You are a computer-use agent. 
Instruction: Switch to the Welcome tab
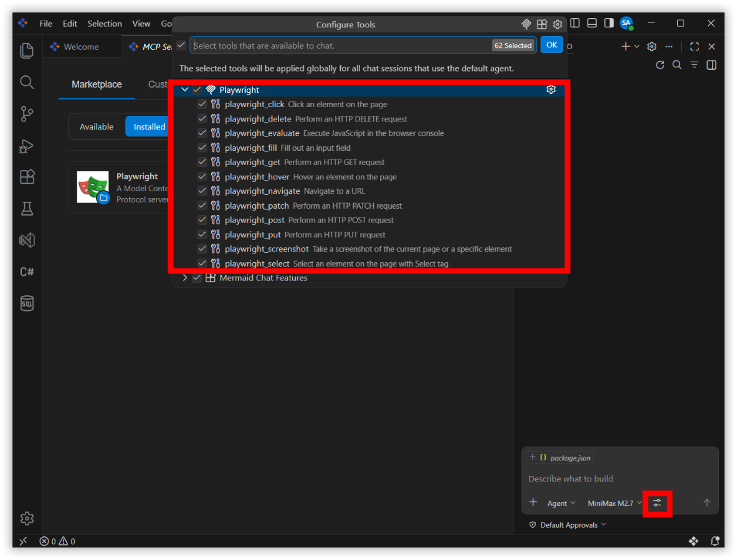tap(82, 47)
